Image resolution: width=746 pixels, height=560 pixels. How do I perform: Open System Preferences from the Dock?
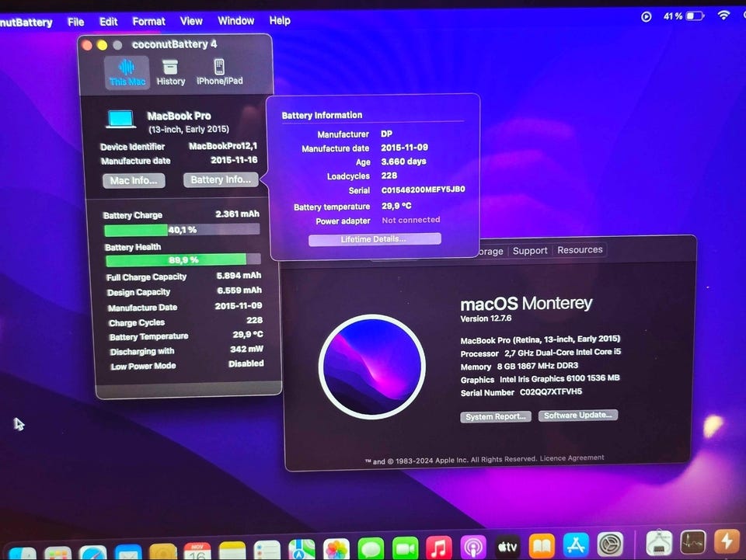[610, 544]
